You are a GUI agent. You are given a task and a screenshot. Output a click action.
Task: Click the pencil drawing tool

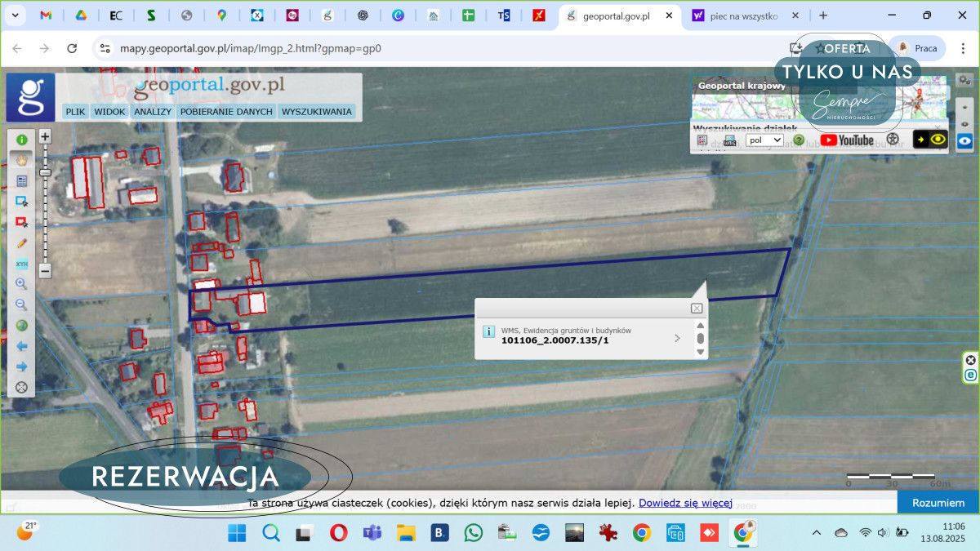click(x=21, y=242)
